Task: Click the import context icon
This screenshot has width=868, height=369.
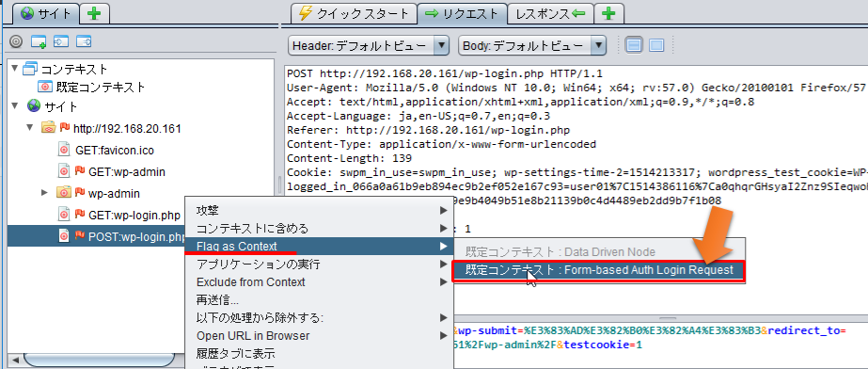Action: [x=60, y=41]
